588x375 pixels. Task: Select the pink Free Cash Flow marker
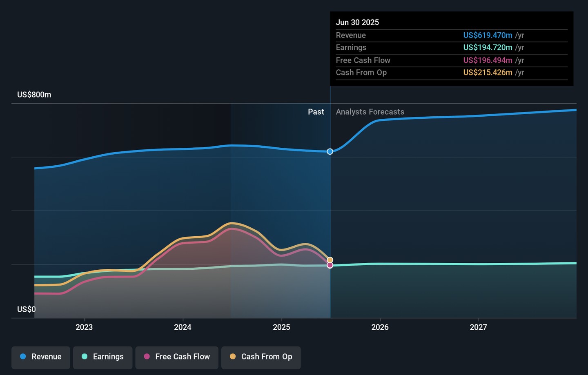[330, 266]
